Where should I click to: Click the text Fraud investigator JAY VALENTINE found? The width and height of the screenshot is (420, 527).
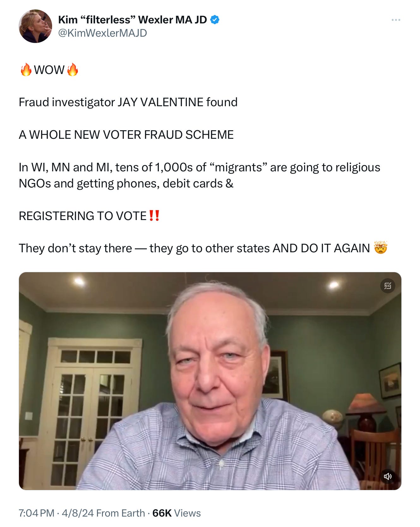pos(128,102)
